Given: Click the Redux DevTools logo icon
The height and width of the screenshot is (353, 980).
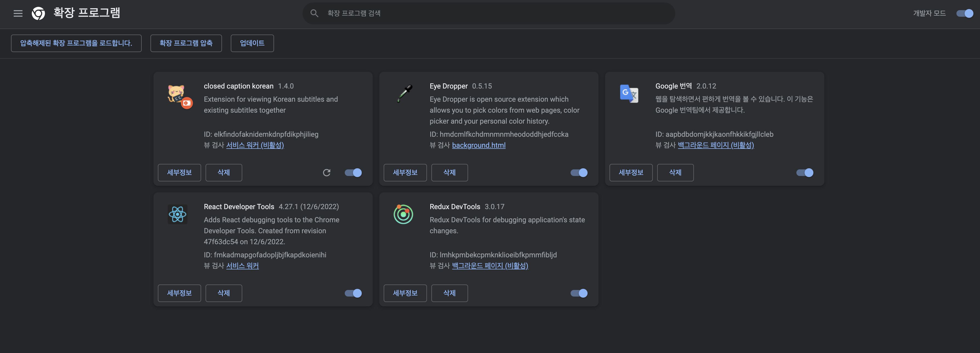Looking at the screenshot, I should click(x=403, y=214).
